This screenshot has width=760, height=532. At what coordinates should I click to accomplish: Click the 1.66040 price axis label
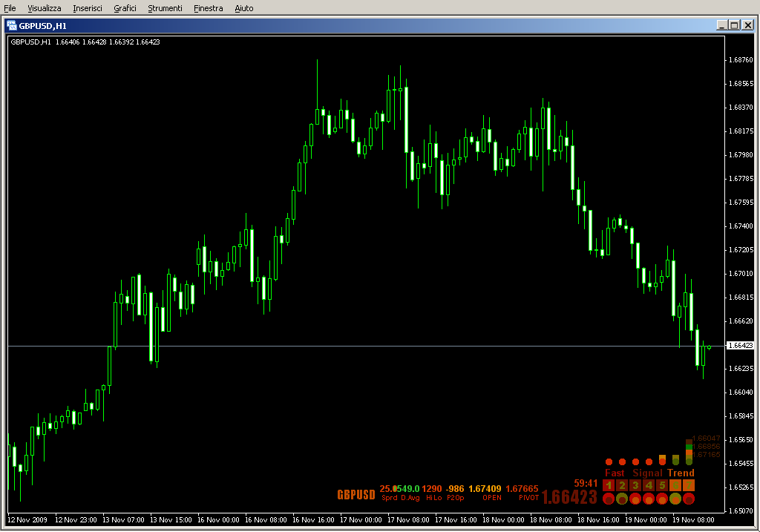[741, 393]
